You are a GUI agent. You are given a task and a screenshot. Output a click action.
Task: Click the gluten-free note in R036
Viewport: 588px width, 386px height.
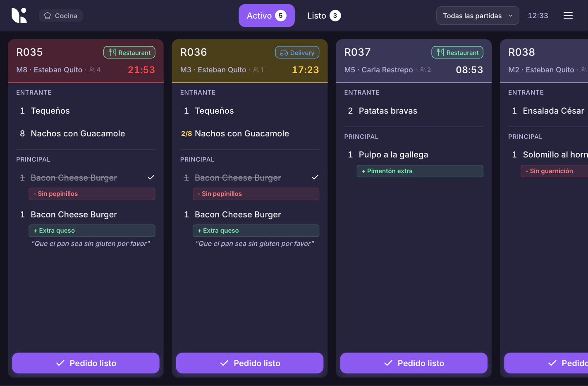[x=255, y=243]
